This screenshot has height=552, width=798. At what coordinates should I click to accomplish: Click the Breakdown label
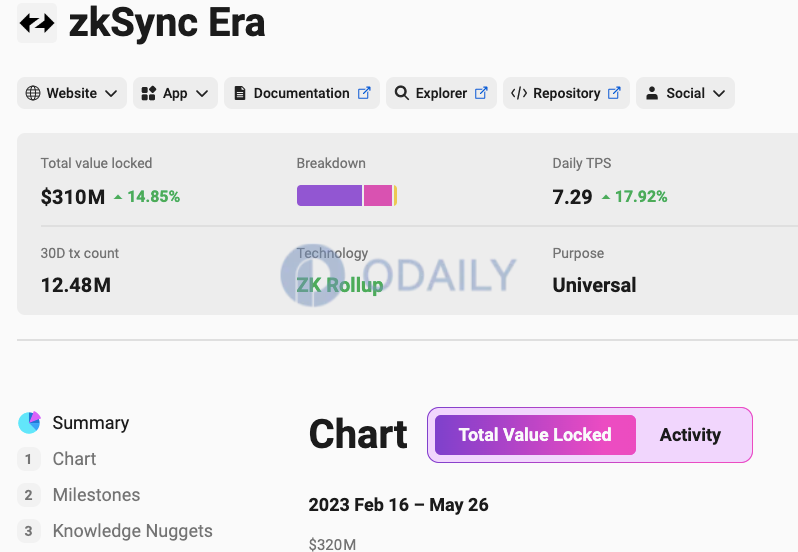[x=331, y=163]
